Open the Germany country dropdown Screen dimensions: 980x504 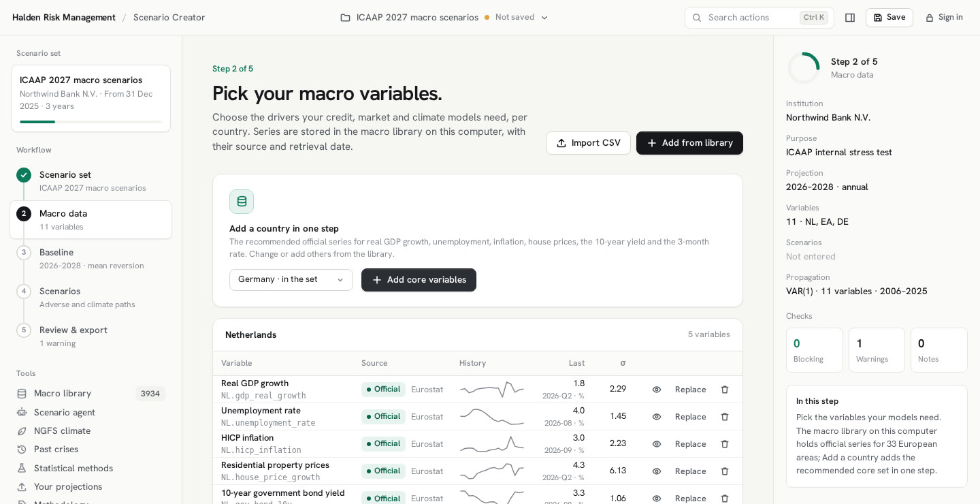(291, 280)
